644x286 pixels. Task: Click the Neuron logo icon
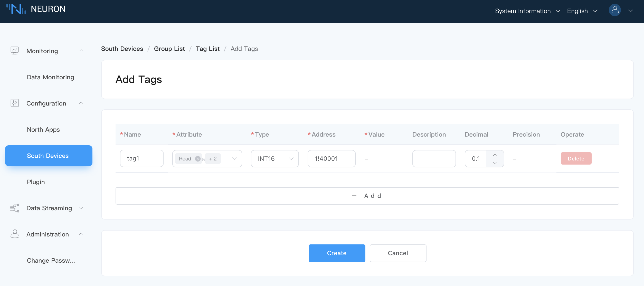pyautogui.click(x=16, y=9)
